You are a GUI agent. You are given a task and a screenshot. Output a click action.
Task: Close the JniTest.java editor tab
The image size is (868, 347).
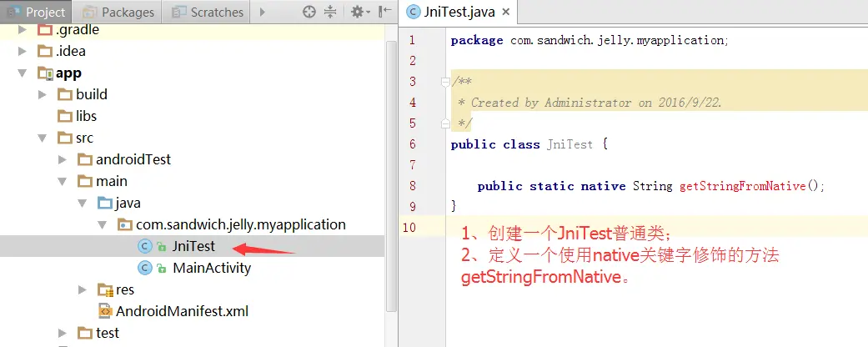pos(508,13)
